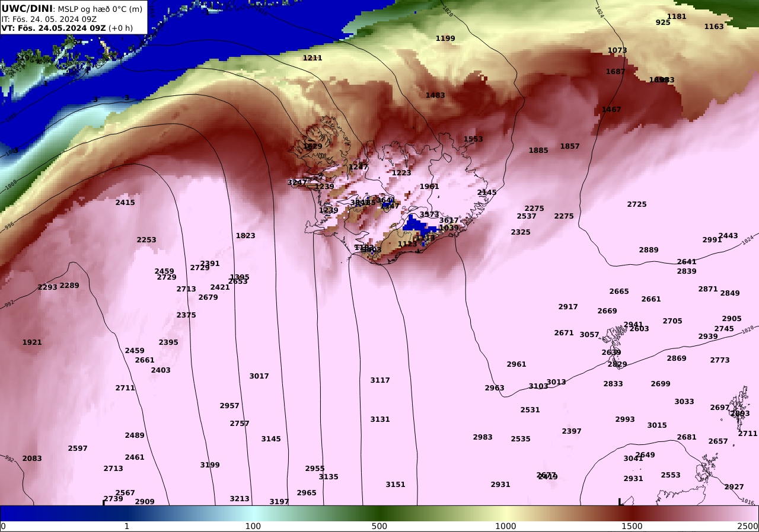Image resolution: width=759 pixels, height=532 pixels.
Task: Click the colorbar label 1000
Action: coord(506,526)
